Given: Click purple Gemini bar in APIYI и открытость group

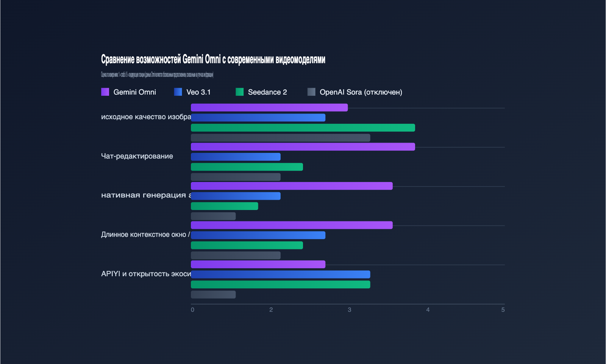Looking at the screenshot, I should click(x=258, y=264).
